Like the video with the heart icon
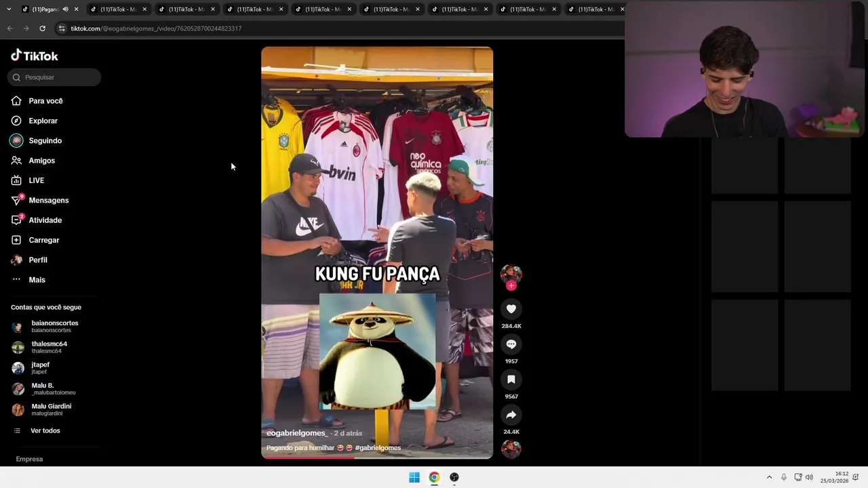The image size is (868, 488). (511, 309)
